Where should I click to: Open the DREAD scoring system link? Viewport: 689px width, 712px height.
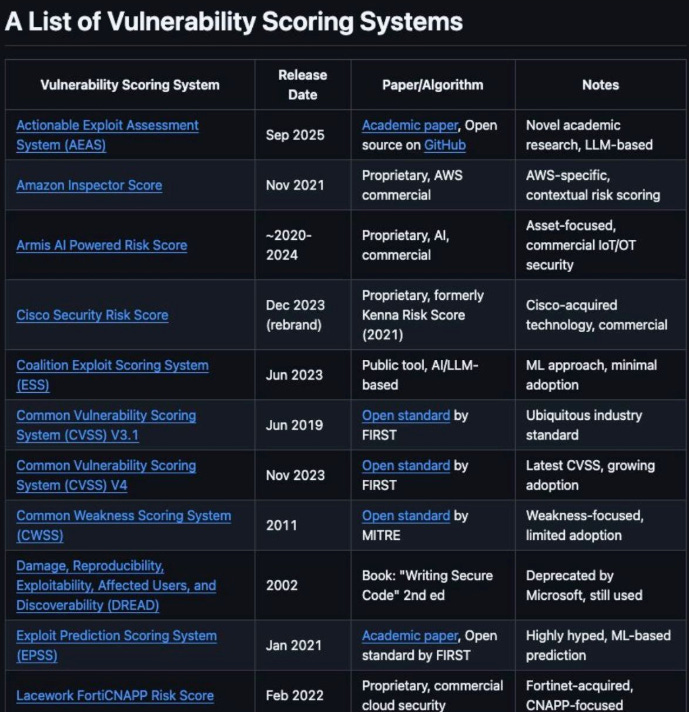pyautogui.click(x=116, y=585)
